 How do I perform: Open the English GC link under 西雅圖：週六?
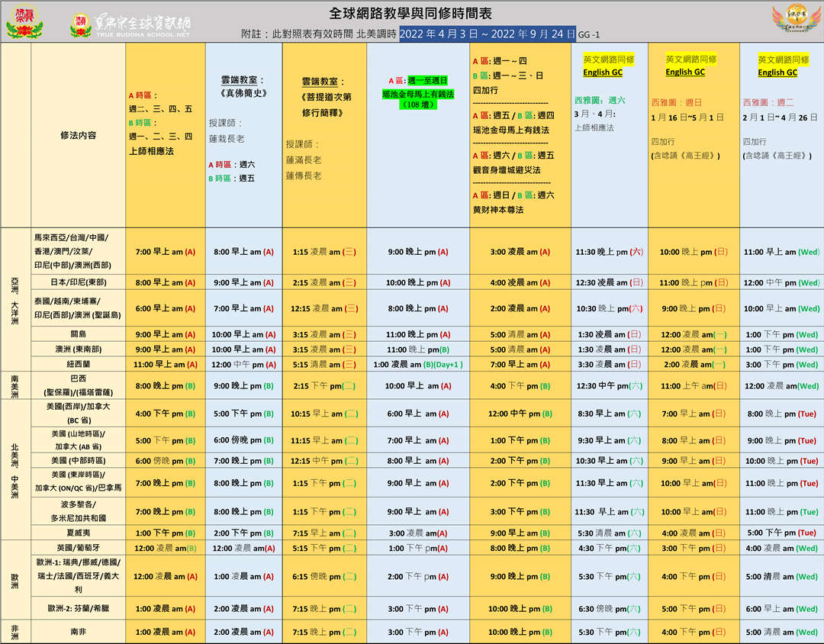pos(603,72)
